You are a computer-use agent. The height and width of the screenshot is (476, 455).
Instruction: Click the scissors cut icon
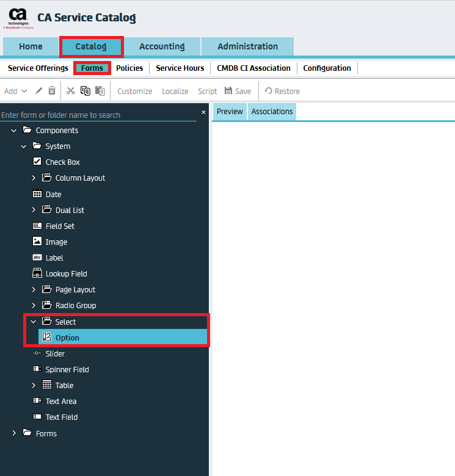click(71, 91)
